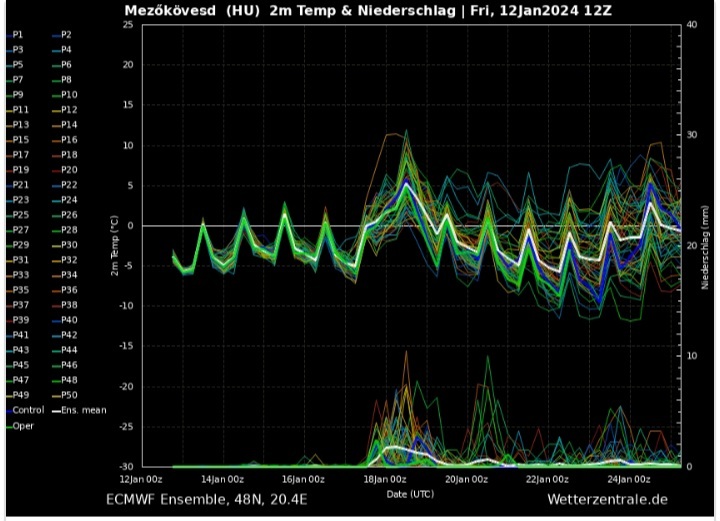This screenshot has height=521, width=720.
Task: Select the P8 legend entry
Action: (x=66, y=79)
